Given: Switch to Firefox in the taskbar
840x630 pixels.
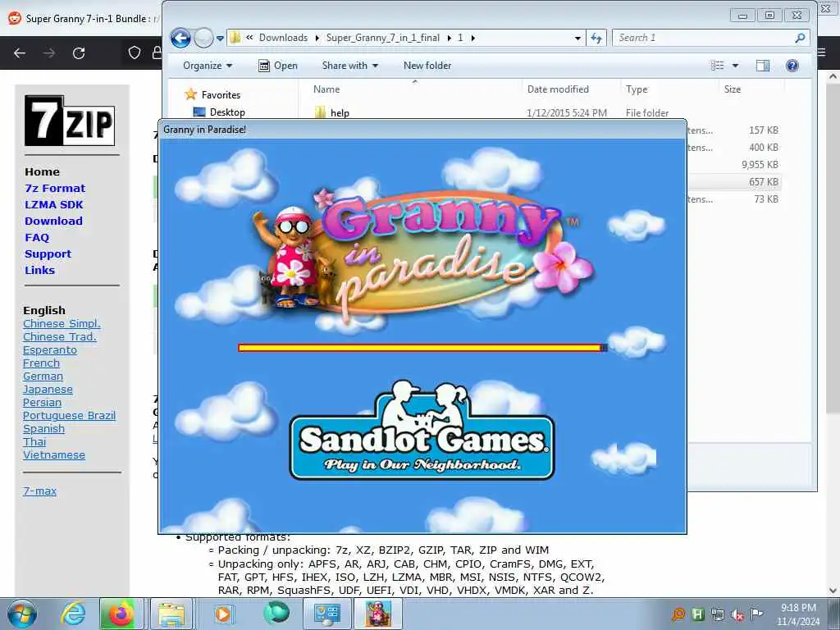Looking at the screenshot, I should click(121, 614).
